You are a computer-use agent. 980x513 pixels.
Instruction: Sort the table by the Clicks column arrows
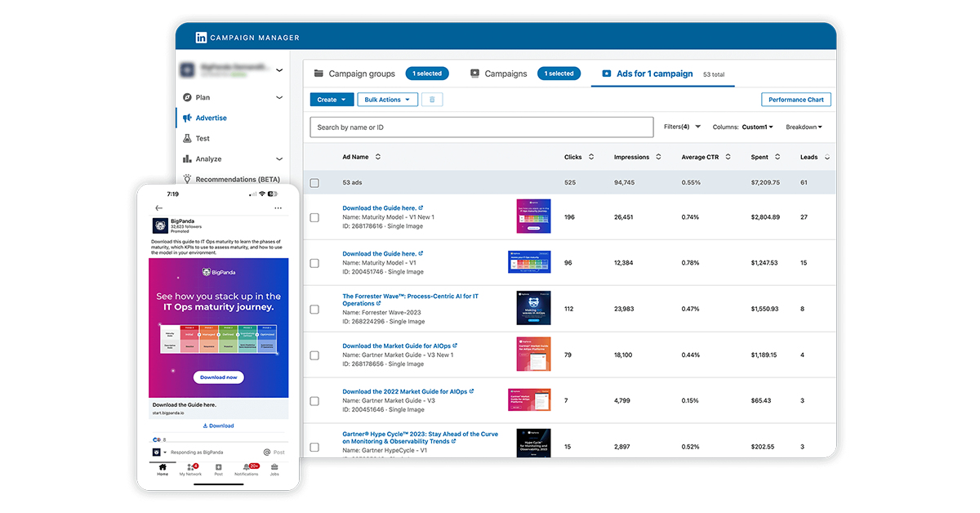pyautogui.click(x=591, y=156)
